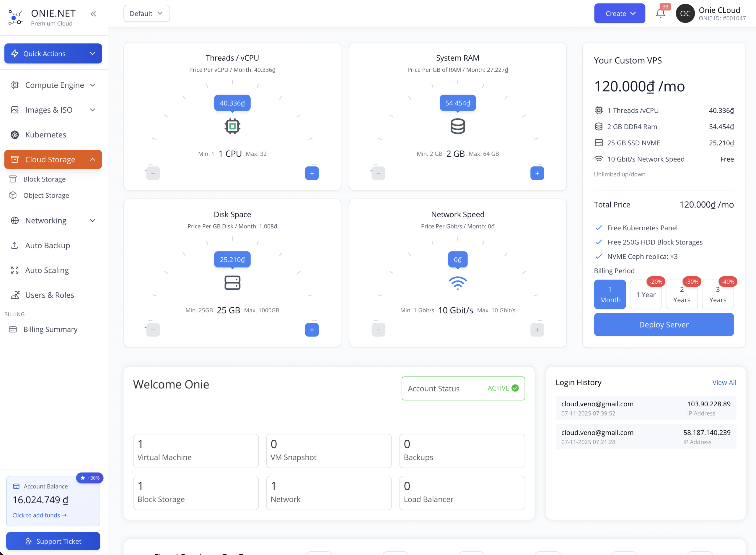This screenshot has height=555, width=756.
Task: Expand the Quick Actions dropdown
Action: tap(53, 53)
